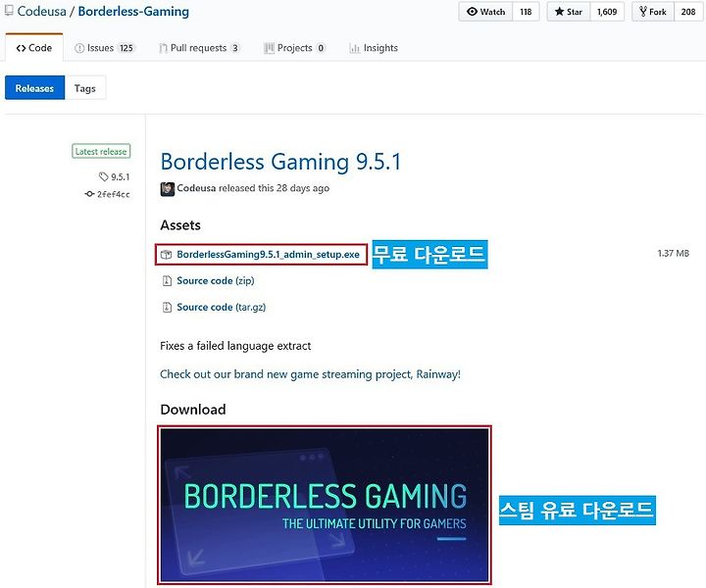Screen dimensions: 706x588
Task: Select the Releases button
Action: pyautogui.click(x=34, y=88)
